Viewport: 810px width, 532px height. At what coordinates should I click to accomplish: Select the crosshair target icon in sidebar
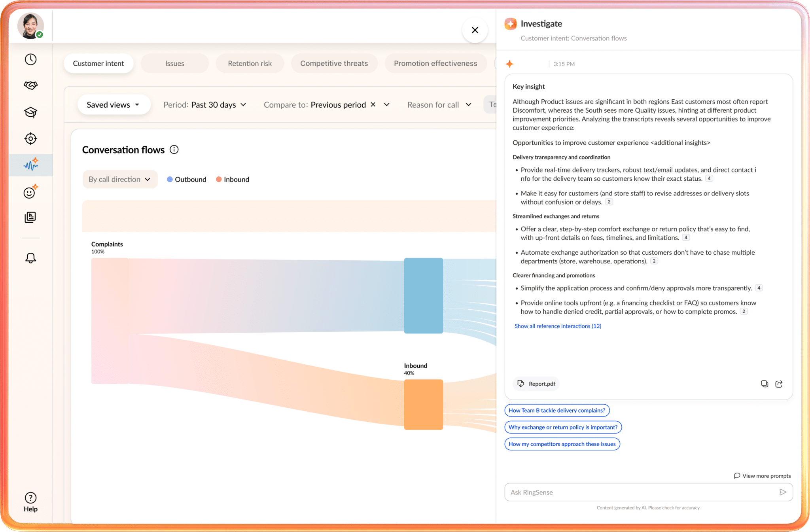click(x=30, y=139)
